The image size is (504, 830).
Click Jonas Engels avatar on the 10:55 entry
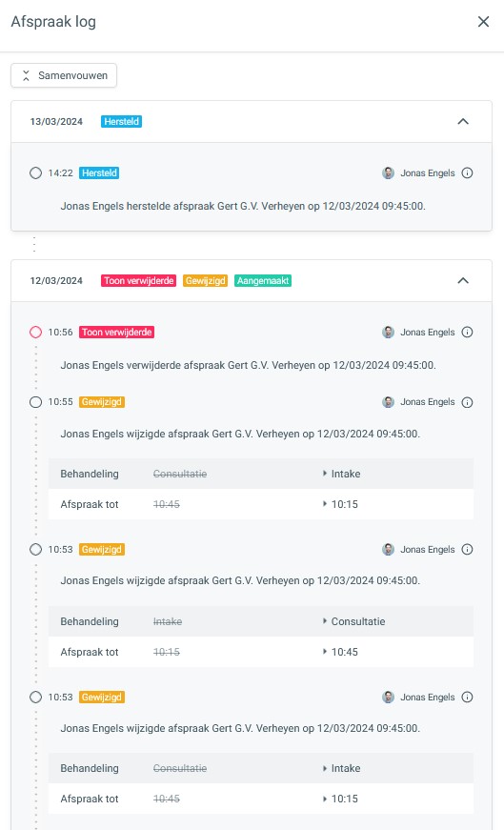pyautogui.click(x=388, y=402)
